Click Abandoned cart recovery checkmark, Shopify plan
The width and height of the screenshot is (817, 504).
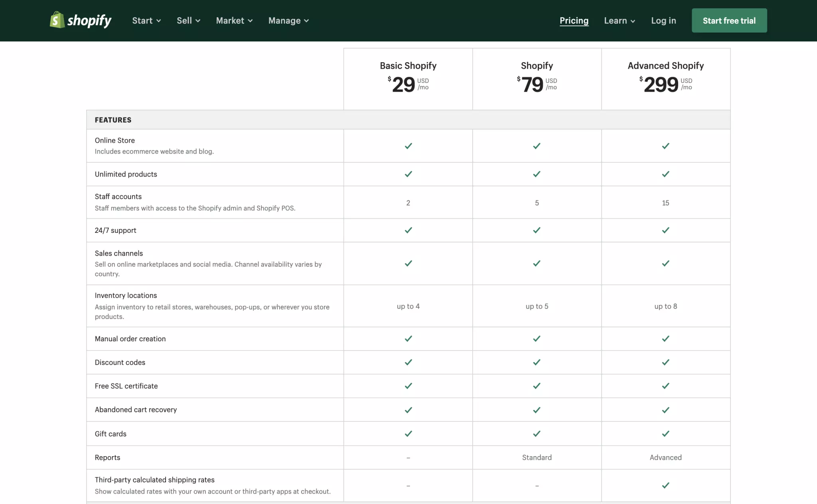tap(537, 410)
